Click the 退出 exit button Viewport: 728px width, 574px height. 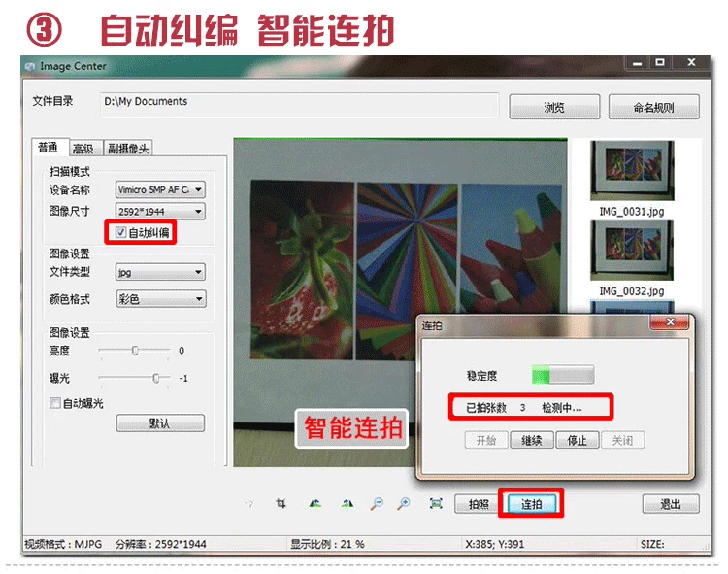point(671,504)
